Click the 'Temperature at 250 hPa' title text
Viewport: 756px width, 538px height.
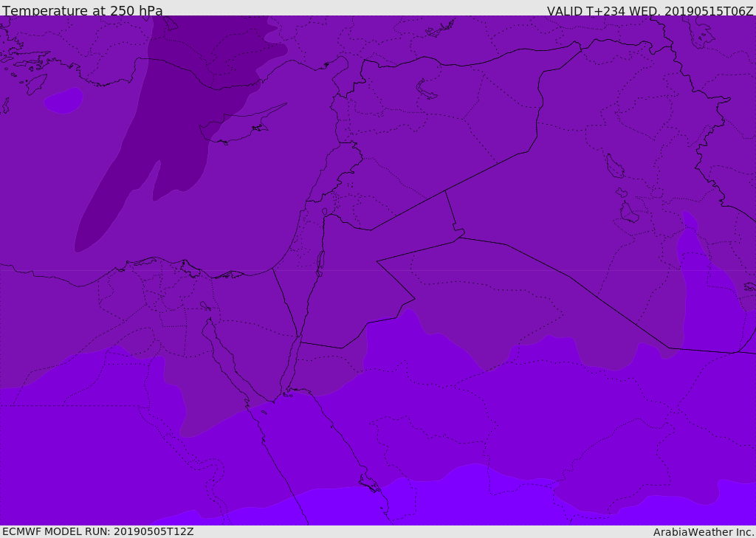pos(83,10)
